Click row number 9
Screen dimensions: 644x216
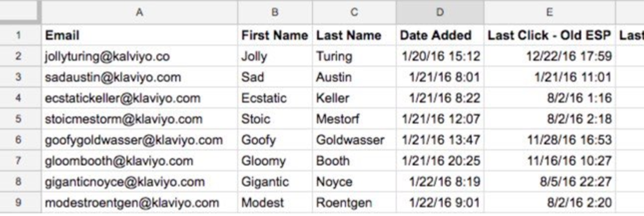point(18,203)
